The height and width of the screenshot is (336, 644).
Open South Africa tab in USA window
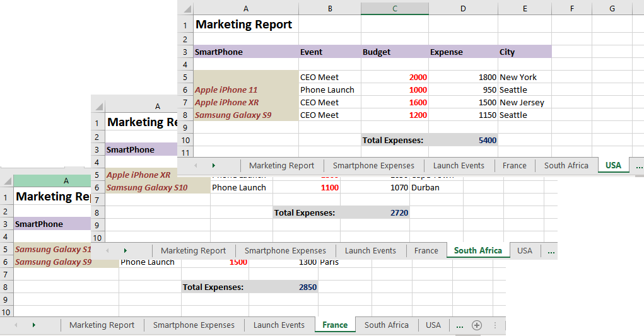click(x=566, y=165)
